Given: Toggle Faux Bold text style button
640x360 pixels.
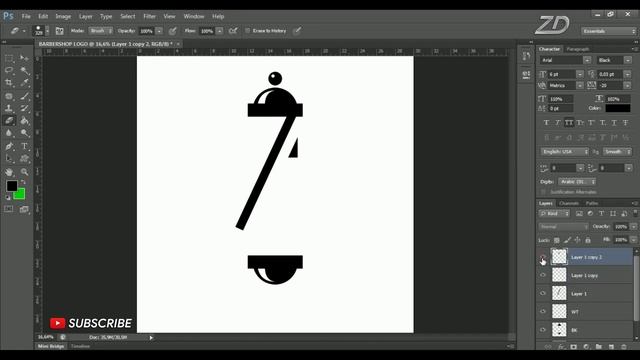Looking at the screenshot, I should point(546,122).
